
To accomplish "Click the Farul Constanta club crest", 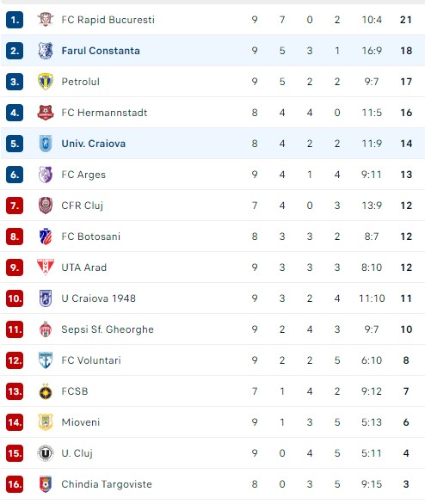I will 46,51.
